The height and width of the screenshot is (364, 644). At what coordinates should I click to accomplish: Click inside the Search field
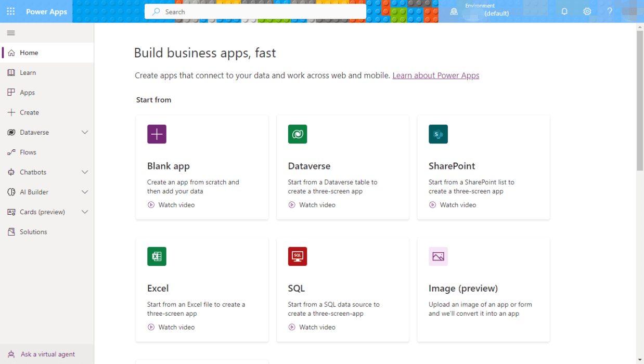[x=255, y=11]
